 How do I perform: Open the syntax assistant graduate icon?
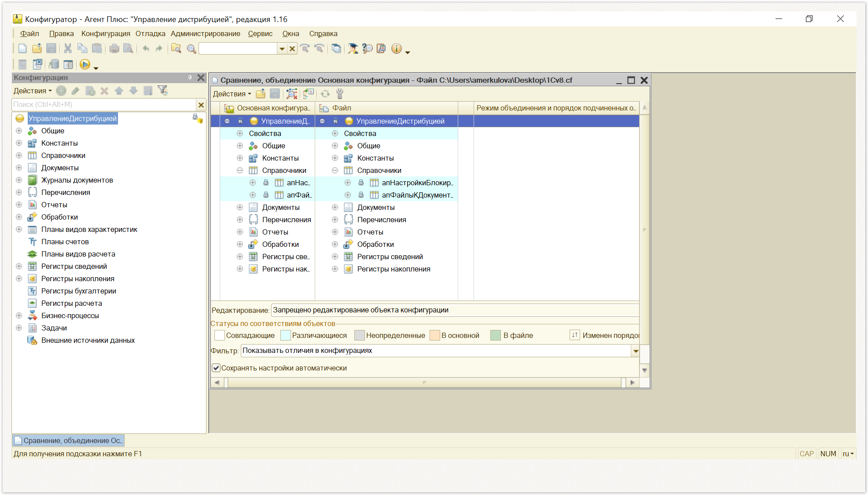click(x=353, y=49)
